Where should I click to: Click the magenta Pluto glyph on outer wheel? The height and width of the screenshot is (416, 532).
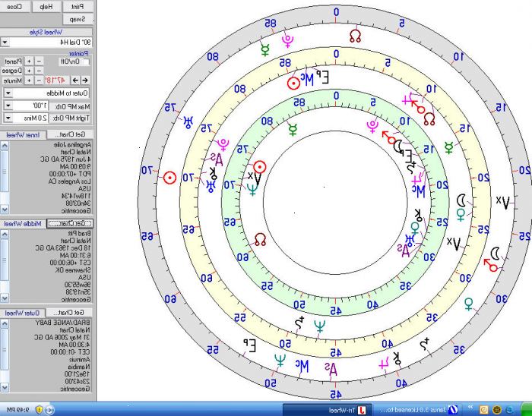[x=287, y=41]
